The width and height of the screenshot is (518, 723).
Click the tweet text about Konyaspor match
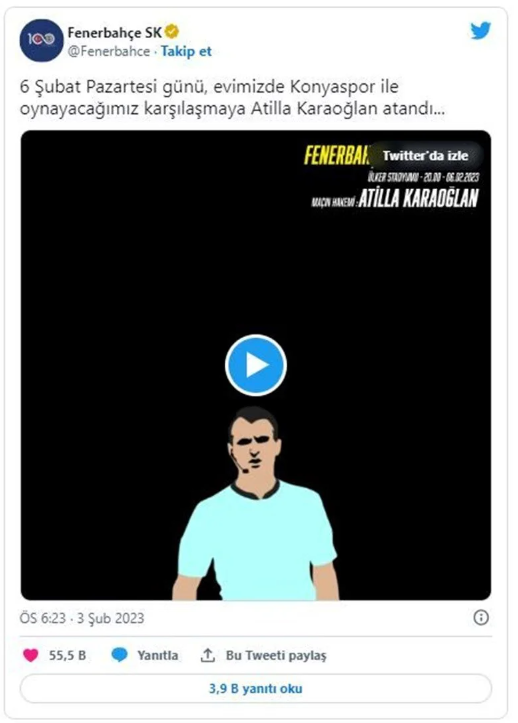(232, 98)
